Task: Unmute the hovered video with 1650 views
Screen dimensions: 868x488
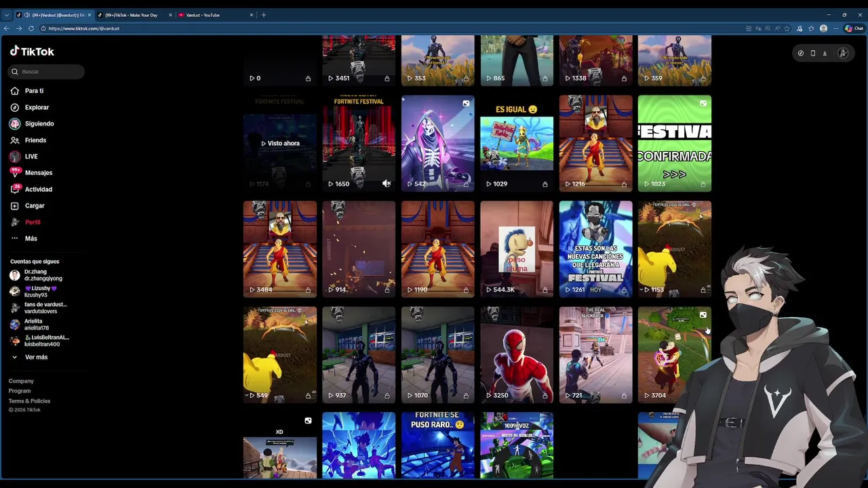Action: (386, 184)
